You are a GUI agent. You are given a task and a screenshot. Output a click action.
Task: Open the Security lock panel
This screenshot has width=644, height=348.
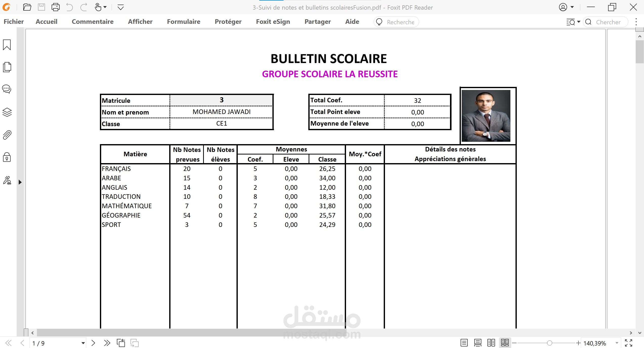7,157
